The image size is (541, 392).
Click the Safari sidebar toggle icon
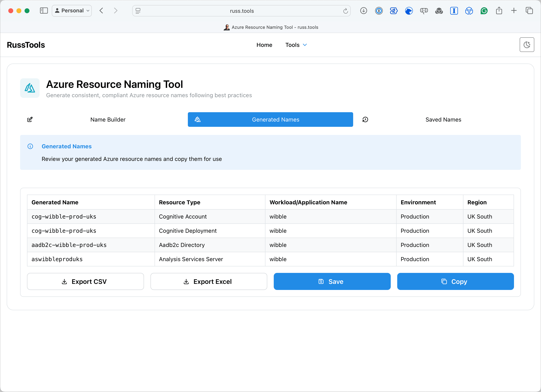tap(44, 11)
